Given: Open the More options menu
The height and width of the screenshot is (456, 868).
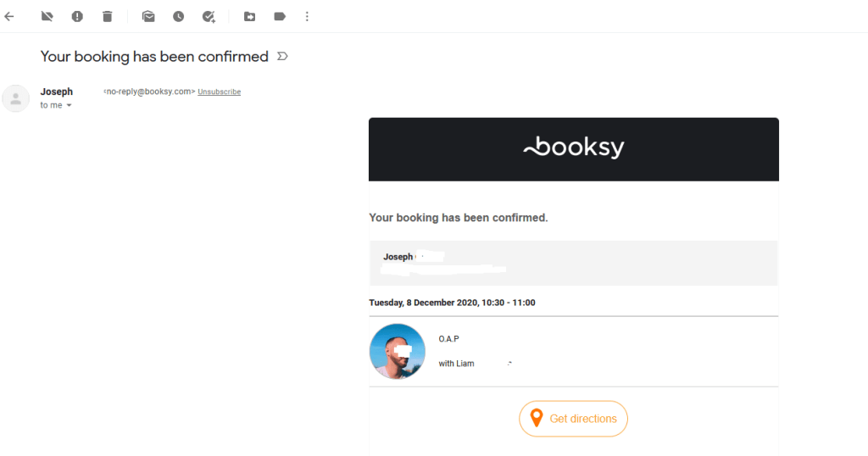Looking at the screenshot, I should pyautogui.click(x=307, y=16).
